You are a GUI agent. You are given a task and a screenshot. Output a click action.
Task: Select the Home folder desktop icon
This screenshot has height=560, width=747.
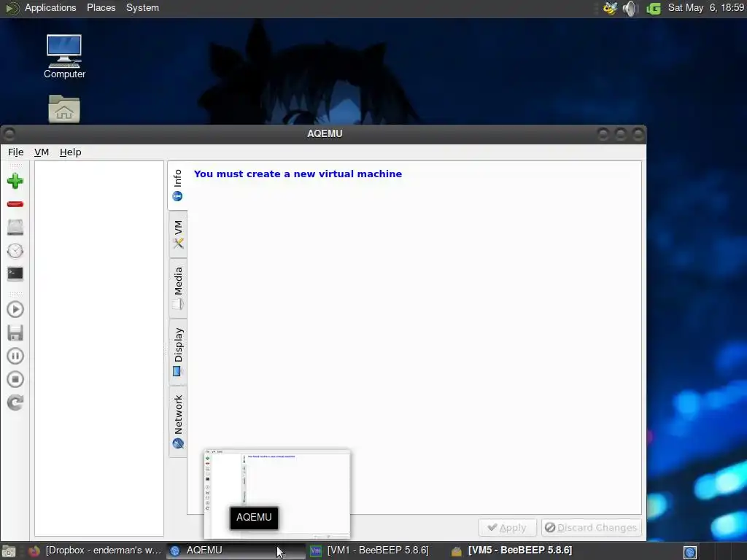(64, 109)
